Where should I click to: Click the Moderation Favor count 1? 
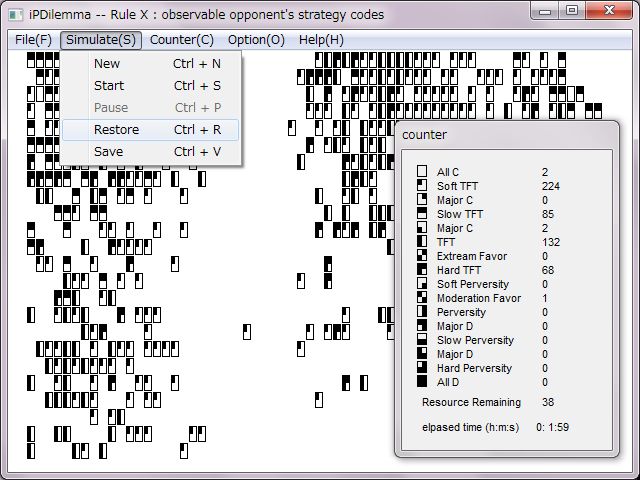point(545,298)
